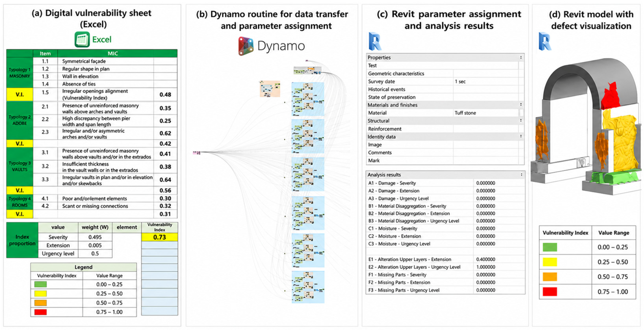
Task: Click the green Excel app icon
Action: (82, 40)
